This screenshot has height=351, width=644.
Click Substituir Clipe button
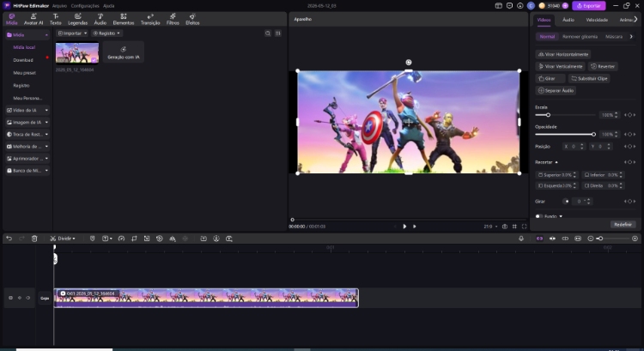click(589, 78)
